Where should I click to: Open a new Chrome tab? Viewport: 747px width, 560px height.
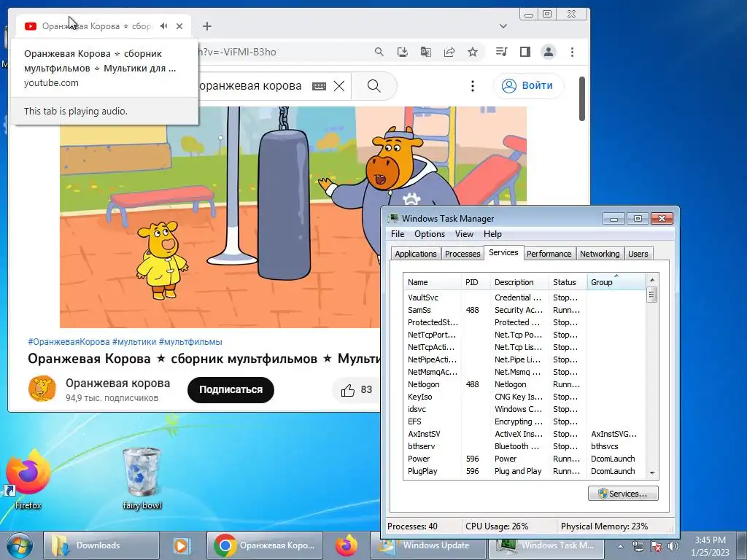206,26
